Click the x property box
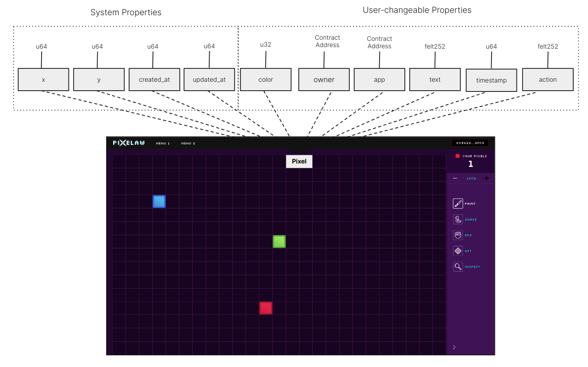This screenshot has height=367, width=588. coord(44,80)
